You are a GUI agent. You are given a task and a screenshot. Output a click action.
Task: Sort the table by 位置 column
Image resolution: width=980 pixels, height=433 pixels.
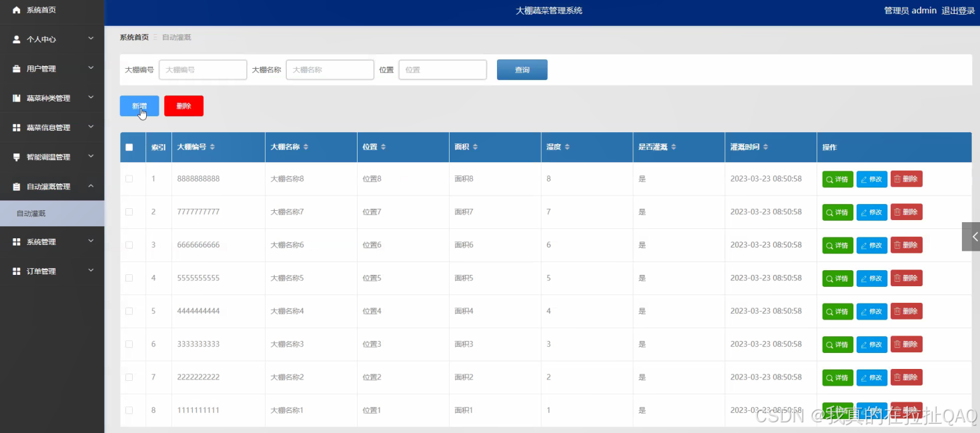coord(383,147)
